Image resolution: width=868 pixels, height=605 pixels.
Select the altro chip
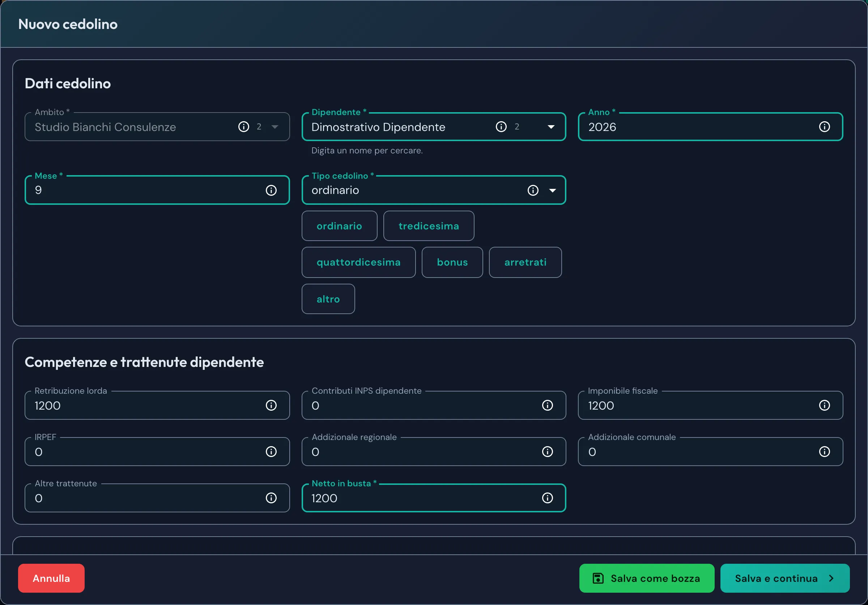pos(328,299)
